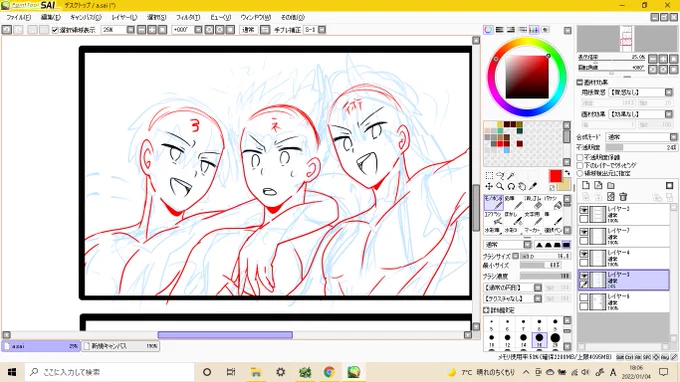Select the rotate view tool
This screenshot has width=680, height=382.
(511, 186)
